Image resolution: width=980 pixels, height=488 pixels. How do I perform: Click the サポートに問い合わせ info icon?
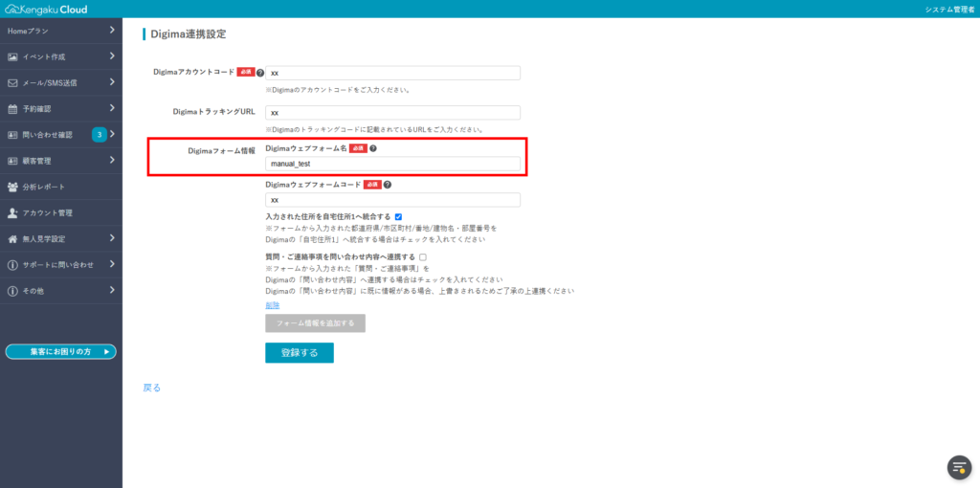(x=12, y=265)
